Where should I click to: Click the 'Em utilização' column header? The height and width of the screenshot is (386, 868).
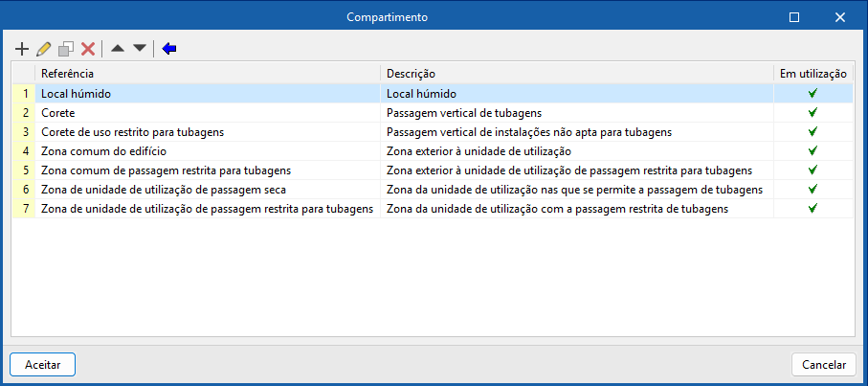coord(812,74)
